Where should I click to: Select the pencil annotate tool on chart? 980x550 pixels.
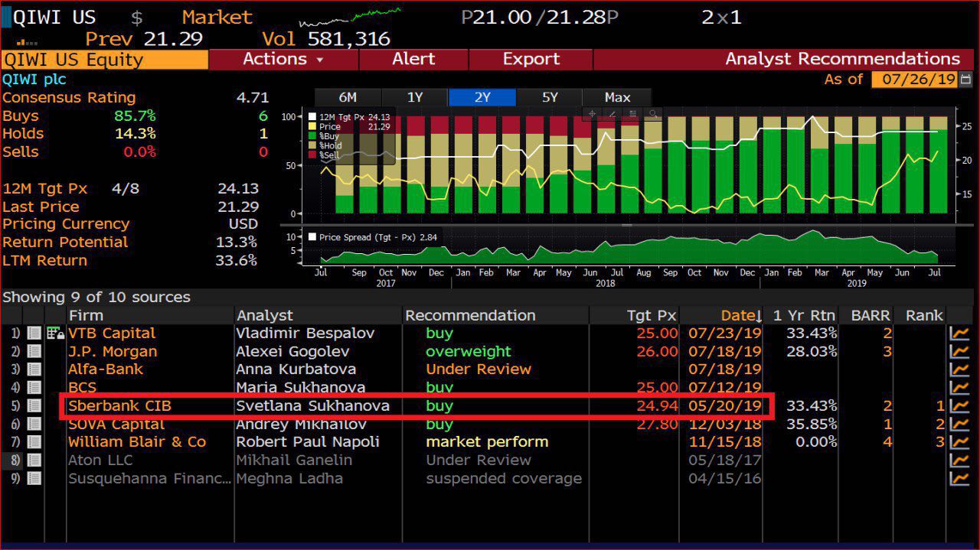[x=612, y=114]
